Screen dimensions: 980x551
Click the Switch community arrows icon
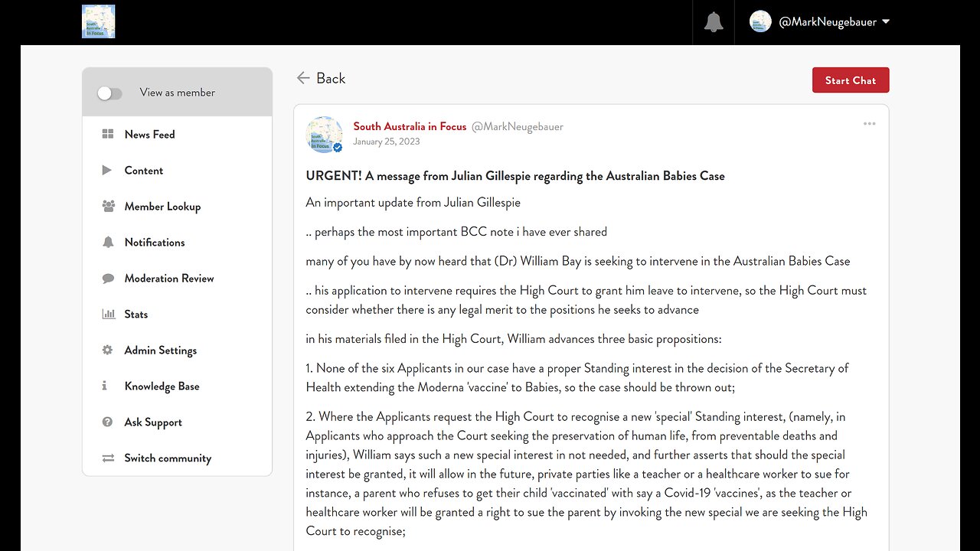108,458
